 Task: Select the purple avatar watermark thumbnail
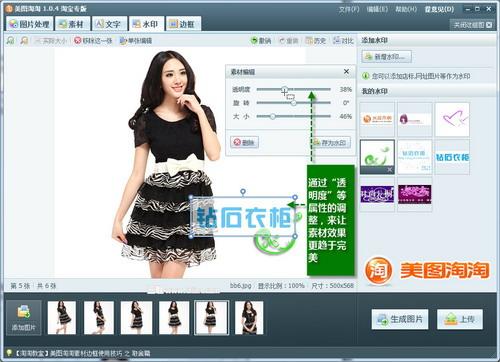point(415,119)
